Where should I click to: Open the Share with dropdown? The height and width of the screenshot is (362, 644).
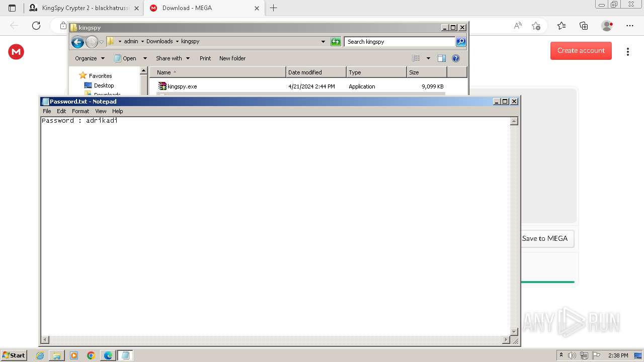pyautogui.click(x=173, y=58)
